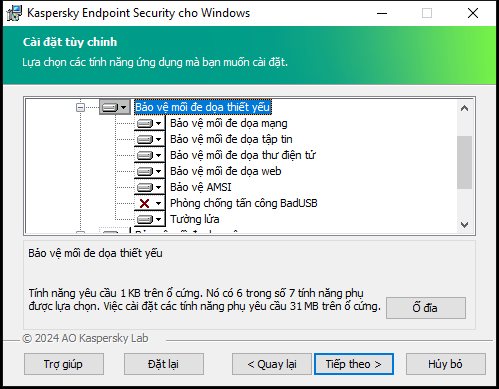Click the Kaspersky installer icon in title bar
499x389 pixels.
14,13
